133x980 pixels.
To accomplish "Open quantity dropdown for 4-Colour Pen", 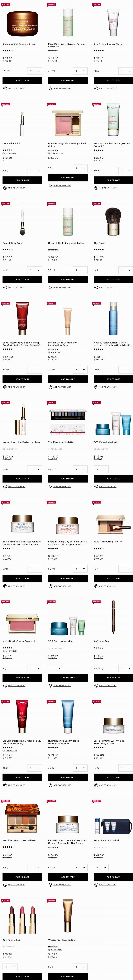I will [125, 668].
